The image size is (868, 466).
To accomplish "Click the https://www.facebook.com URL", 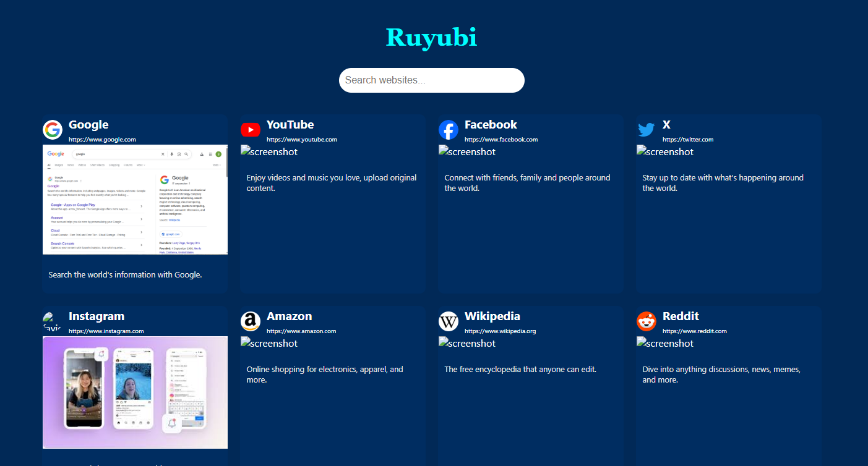I will click(501, 140).
